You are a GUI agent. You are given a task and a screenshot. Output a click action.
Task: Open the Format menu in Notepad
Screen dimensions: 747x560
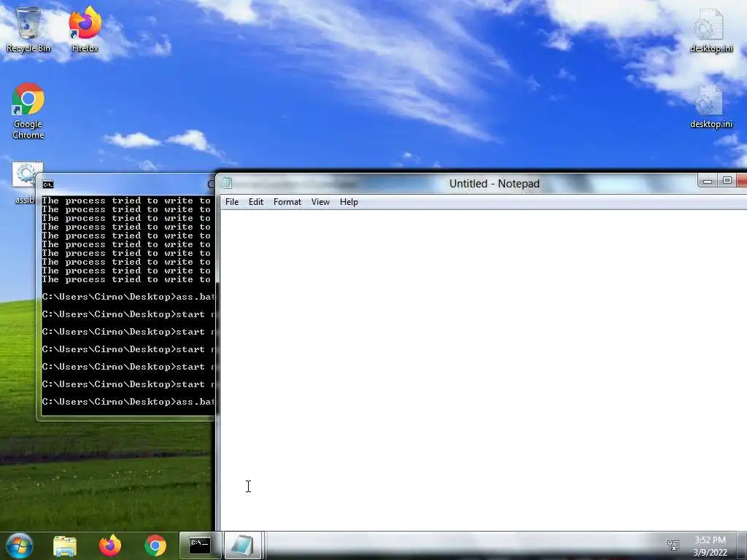287,202
